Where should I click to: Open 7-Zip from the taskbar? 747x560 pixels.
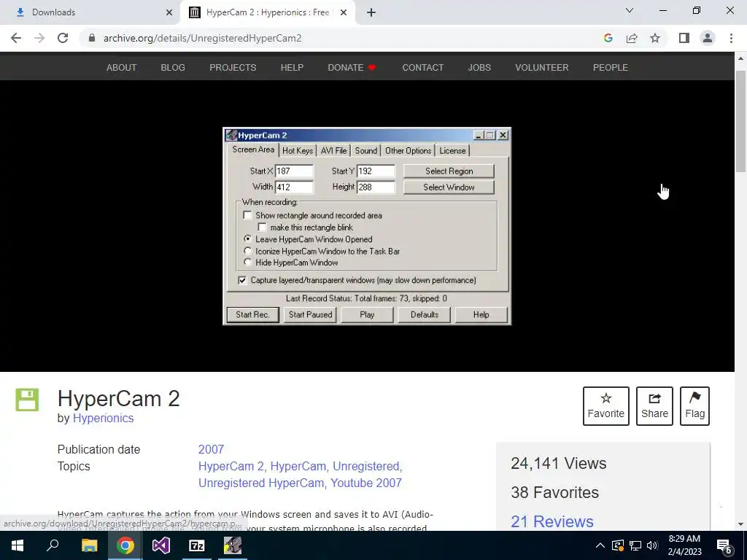point(197,545)
